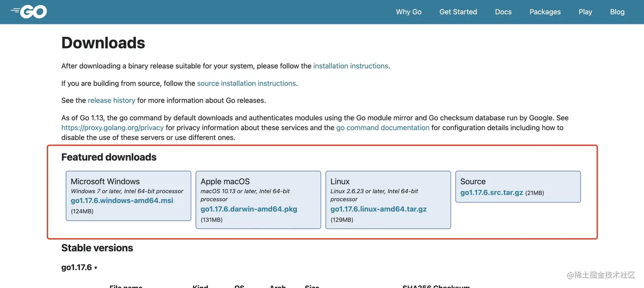Click the Microsoft Windows card title

pyautogui.click(x=105, y=181)
